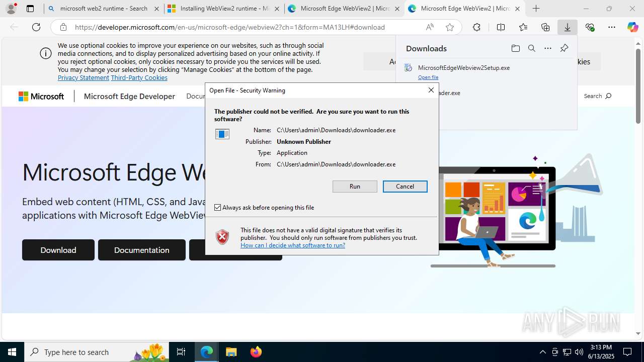Open the volume control in tray

(579, 352)
